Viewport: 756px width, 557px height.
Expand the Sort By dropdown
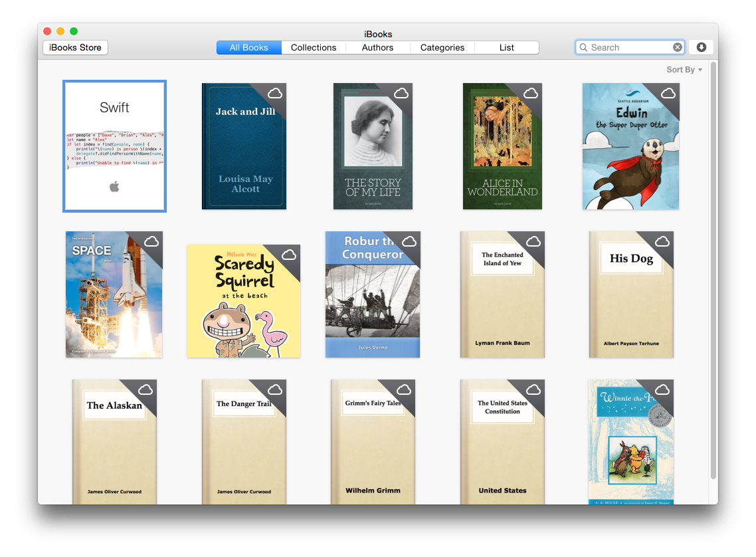click(684, 70)
